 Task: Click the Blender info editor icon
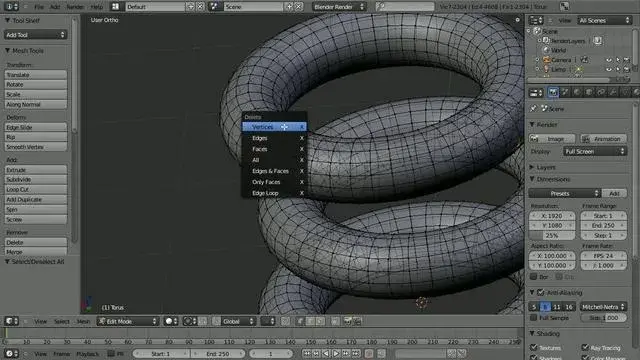pos(11,7)
